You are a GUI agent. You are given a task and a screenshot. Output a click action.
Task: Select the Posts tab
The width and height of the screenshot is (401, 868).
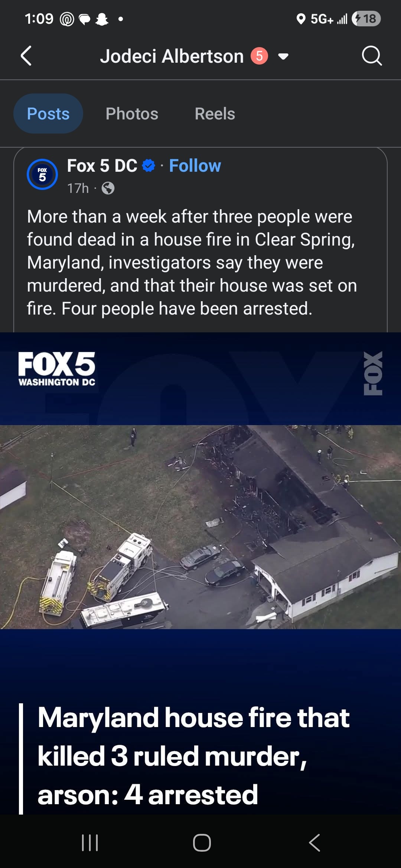pyautogui.click(x=48, y=114)
